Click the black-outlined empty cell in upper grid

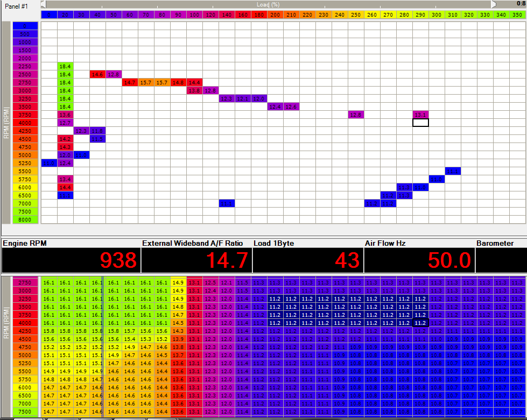(x=420, y=123)
